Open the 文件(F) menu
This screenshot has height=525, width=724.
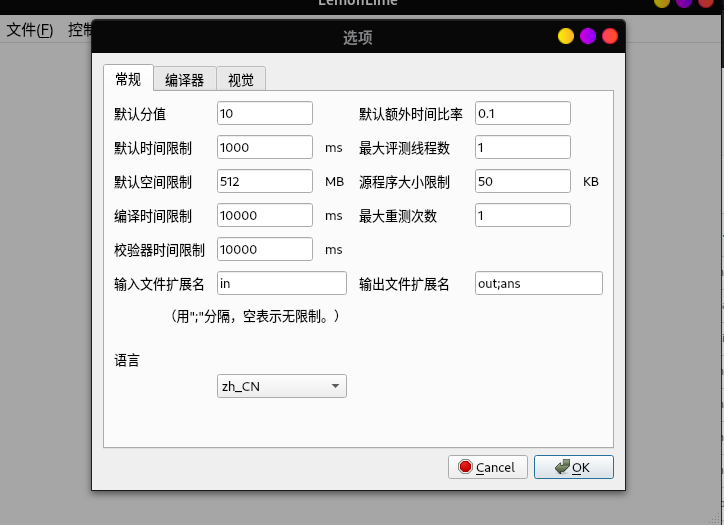(x=30, y=30)
